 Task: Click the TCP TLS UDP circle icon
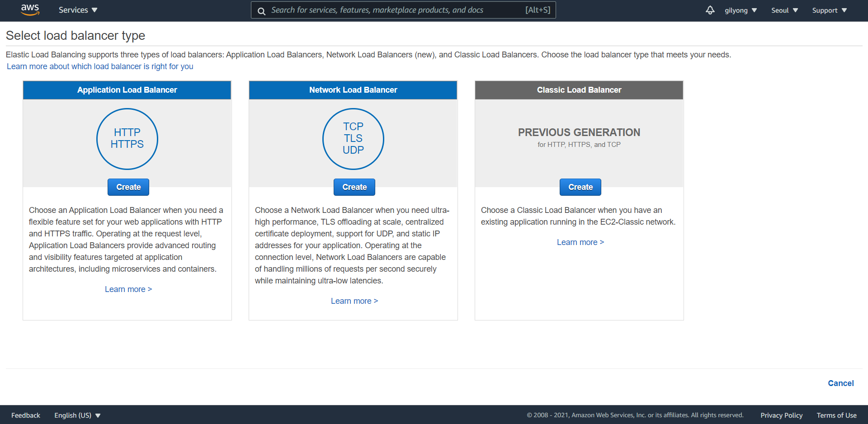pos(353,139)
